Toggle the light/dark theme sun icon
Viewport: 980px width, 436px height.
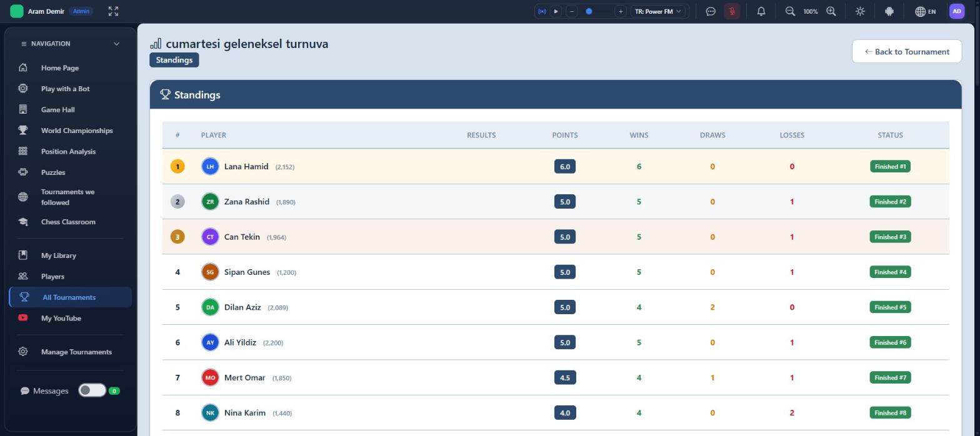pyautogui.click(x=860, y=11)
